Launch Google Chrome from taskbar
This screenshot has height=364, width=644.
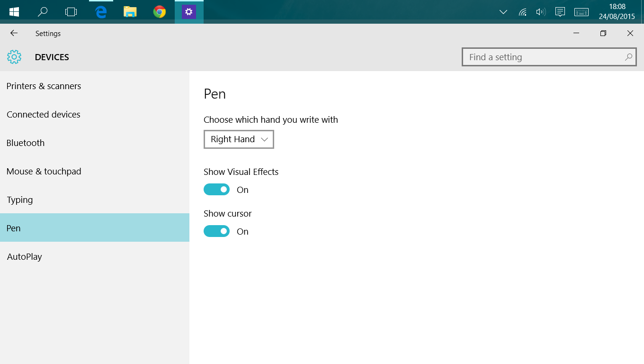(160, 12)
